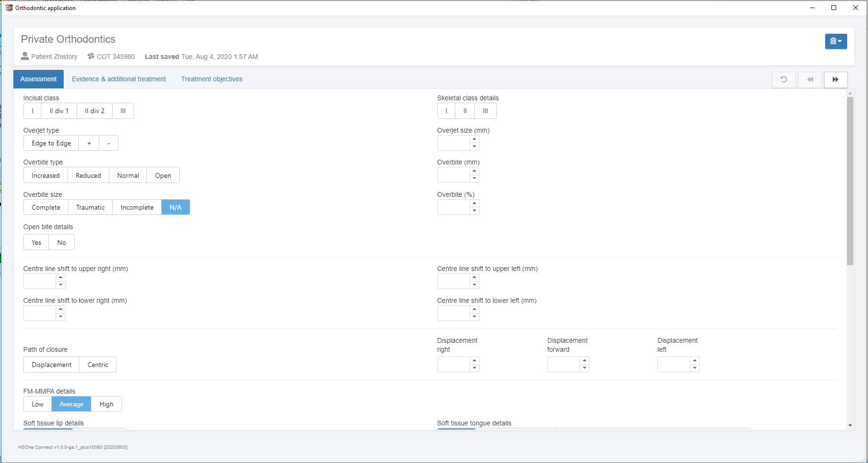Increase Overbite (%) with up arrow

pyautogui.click(x=474, y=203)
